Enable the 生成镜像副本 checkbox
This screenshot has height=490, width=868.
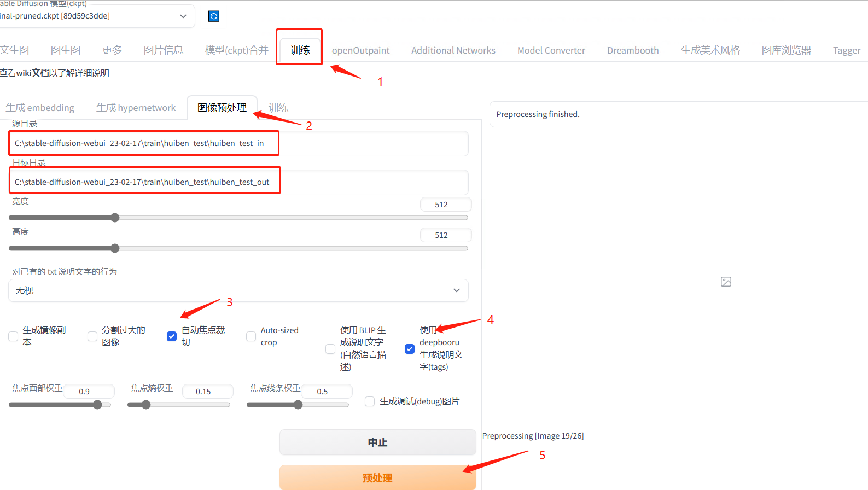(14, 336)
